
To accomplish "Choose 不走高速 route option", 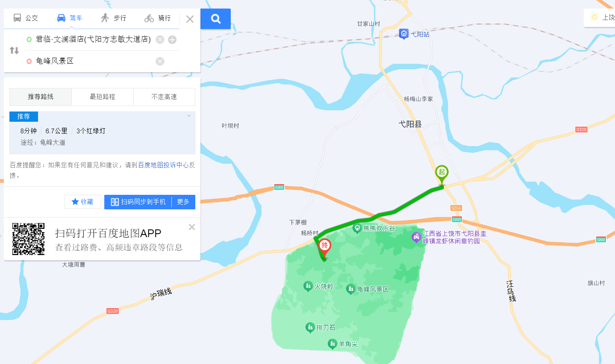I will click(x=164, y=97).
